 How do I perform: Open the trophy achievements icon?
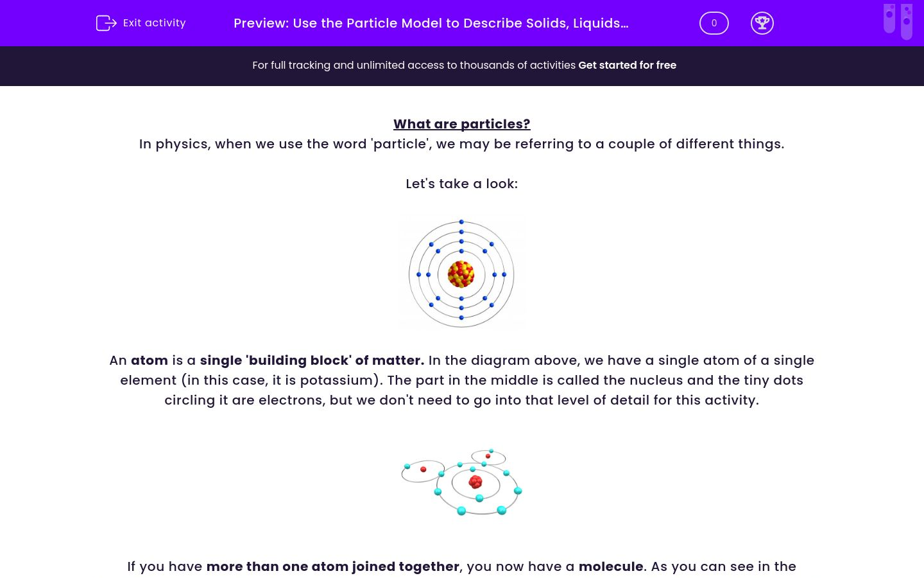(x=762, y=22)
